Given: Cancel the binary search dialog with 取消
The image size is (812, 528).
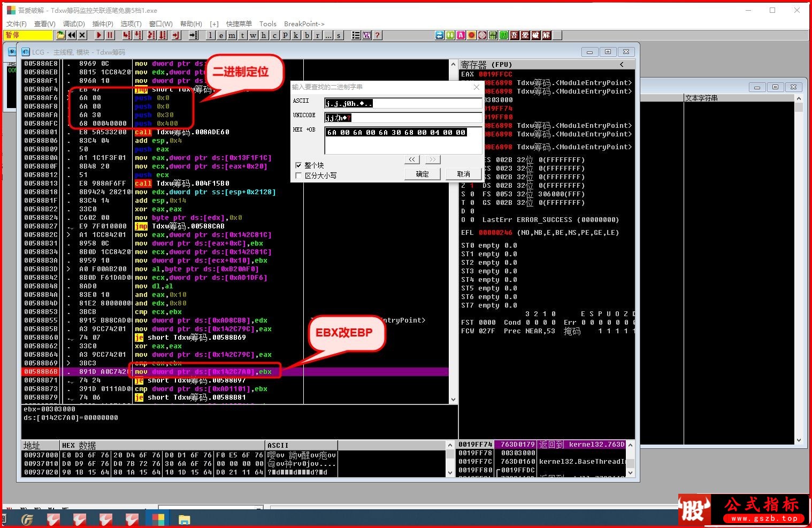Looking at the screenshot, I should pos(463,174).
